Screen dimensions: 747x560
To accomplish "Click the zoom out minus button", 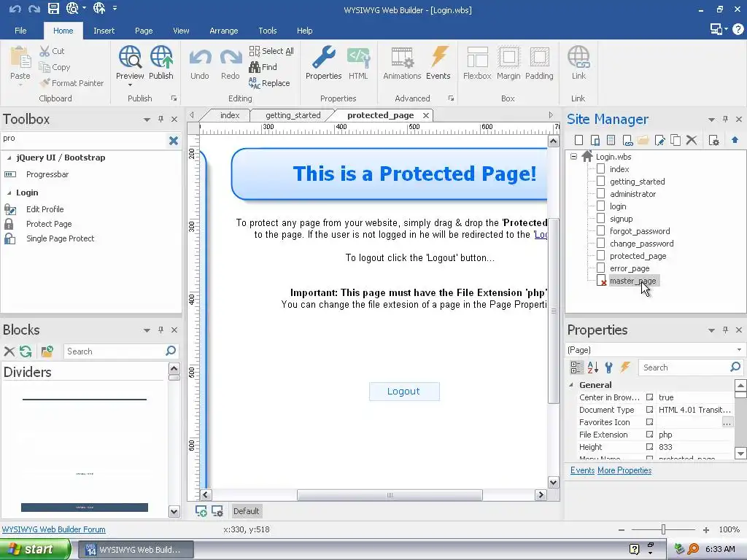I will click(622, 529).
